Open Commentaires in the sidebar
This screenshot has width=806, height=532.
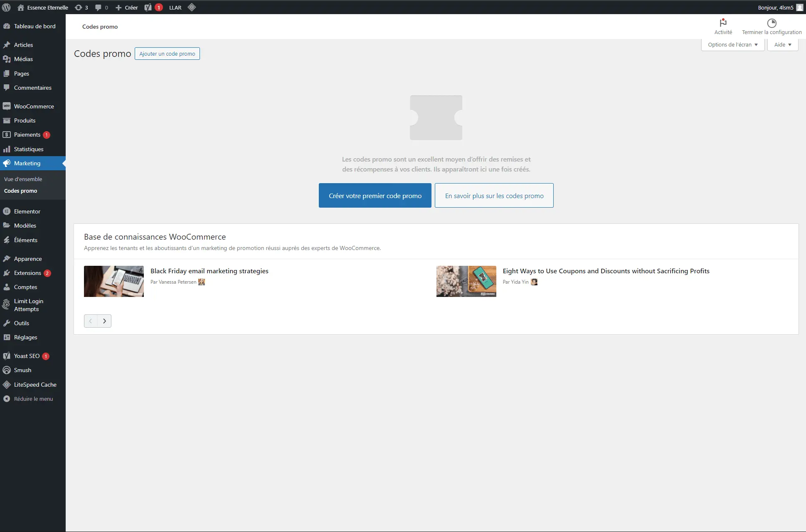(33, 88)
